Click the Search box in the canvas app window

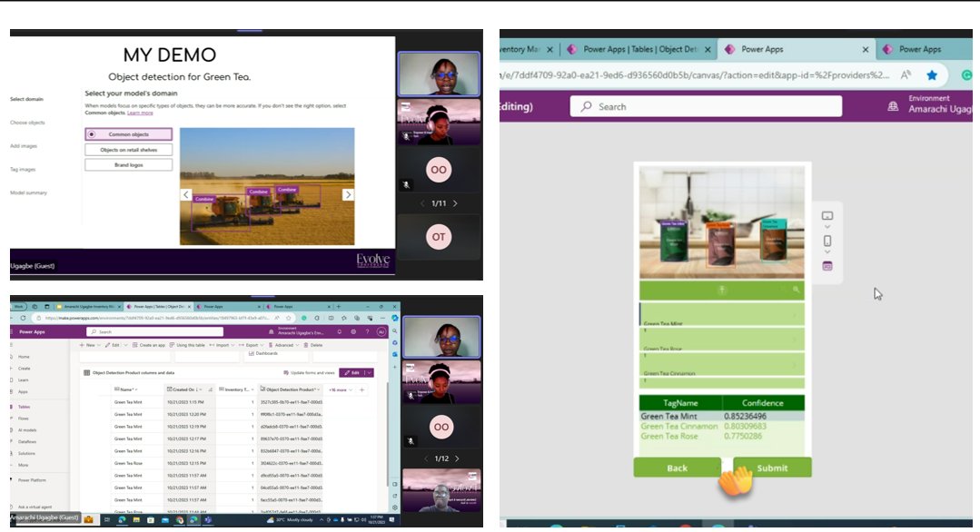coord(706,107)
